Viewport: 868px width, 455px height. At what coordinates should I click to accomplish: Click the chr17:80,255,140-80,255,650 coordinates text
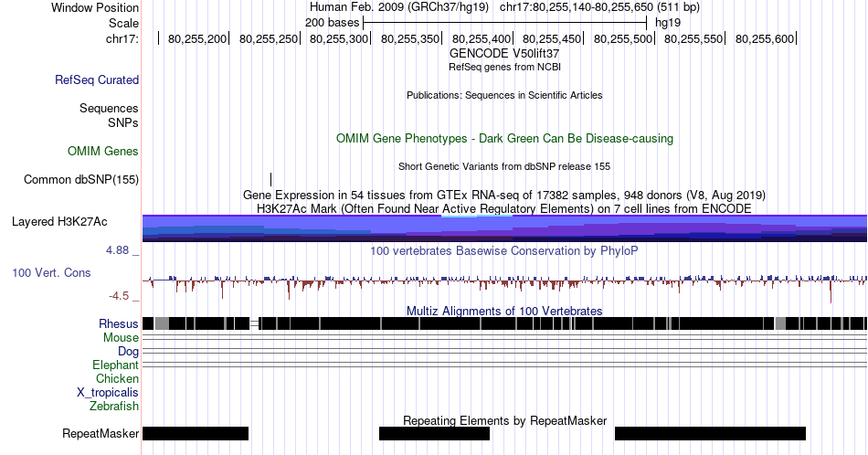(599, 7)
